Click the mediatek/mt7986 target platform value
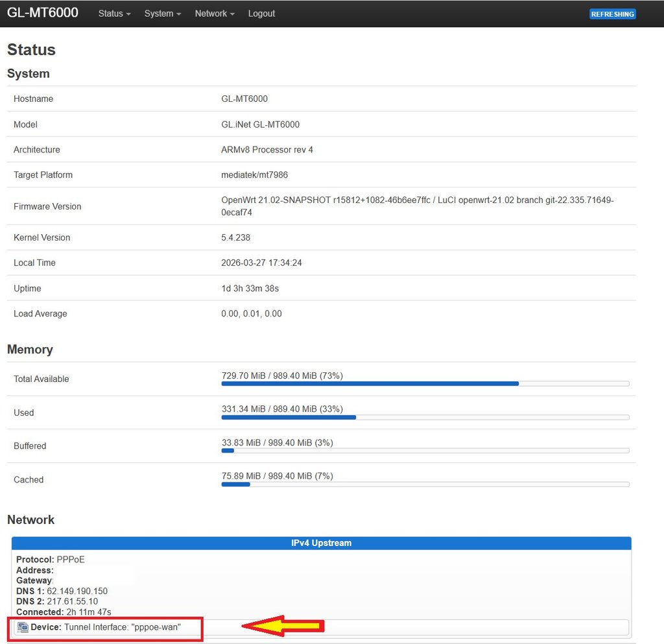The height and width of the screenshot is (644, 664). pyautogui.click(x=254, y=174)
